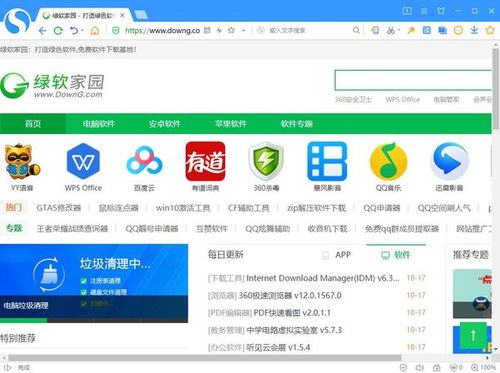The image size is (500, 373).
Task: Close the 绿软家园 browser tab
Action: [122, 15]
